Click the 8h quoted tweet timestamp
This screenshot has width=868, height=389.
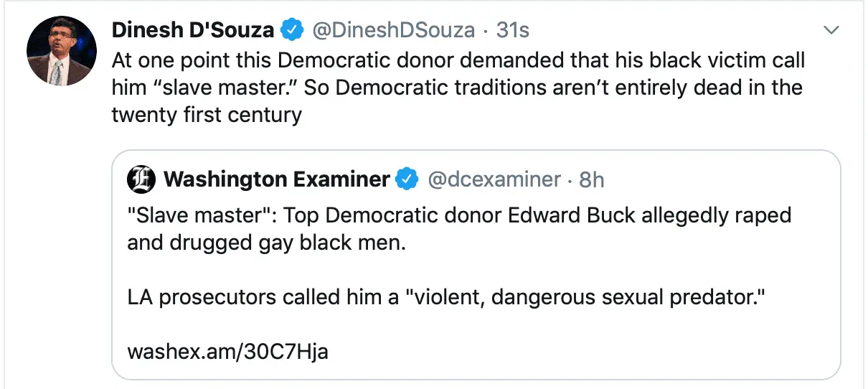pyautogui.click(x=592, y=179)
